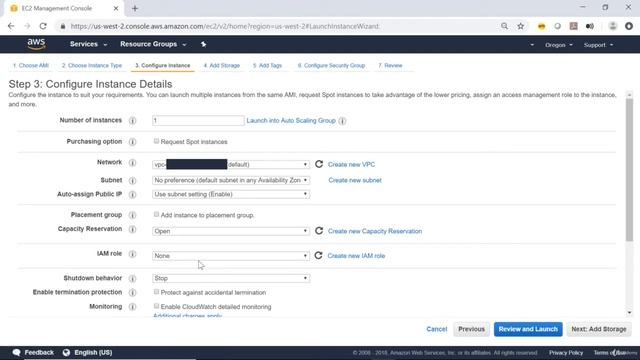Go to step 7 Review
640x360 pixels.
pos(390,65)
